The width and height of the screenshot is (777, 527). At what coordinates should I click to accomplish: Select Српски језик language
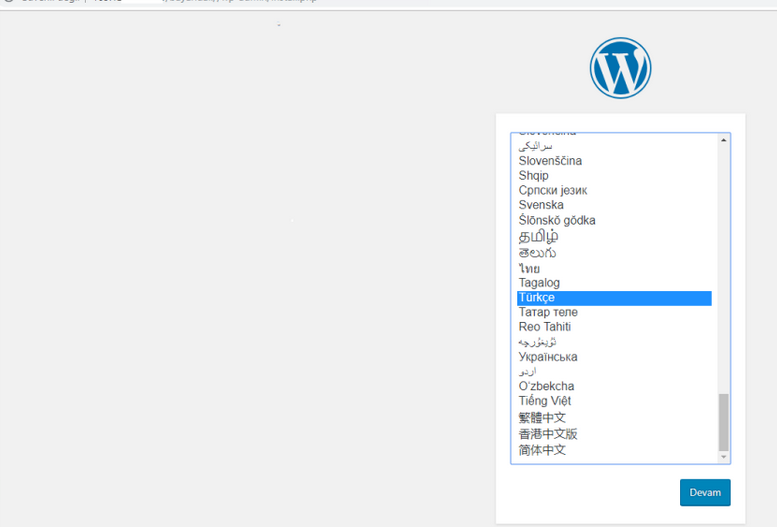click(x=614, y=190)
